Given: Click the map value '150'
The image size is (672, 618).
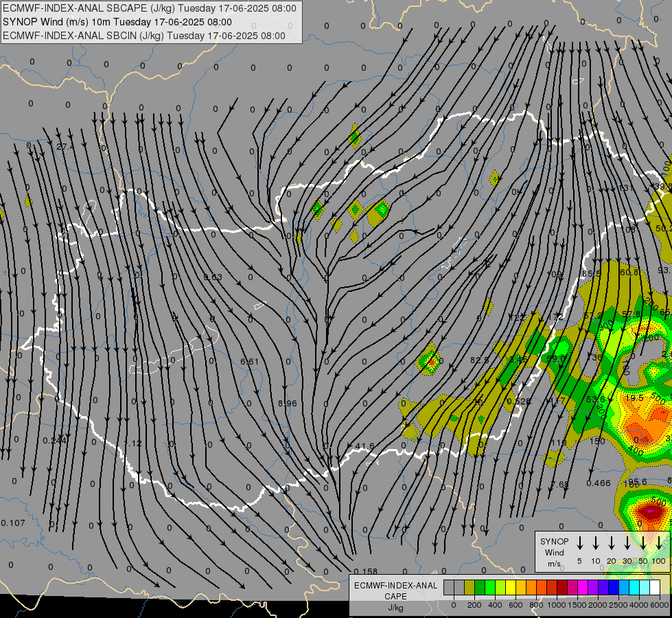Looking at the screenshot, I should click(x=597, y=441).
